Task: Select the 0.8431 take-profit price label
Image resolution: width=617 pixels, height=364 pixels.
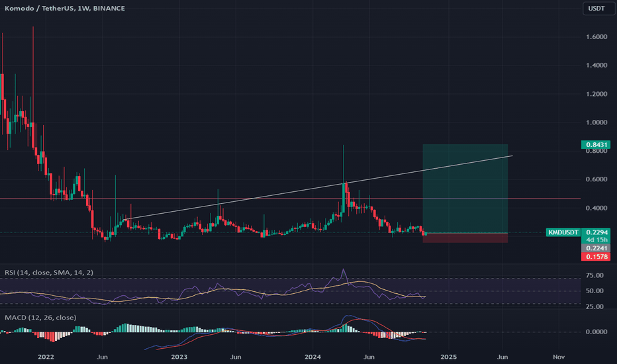Action: pyautogui.click(x=596, y=145)
